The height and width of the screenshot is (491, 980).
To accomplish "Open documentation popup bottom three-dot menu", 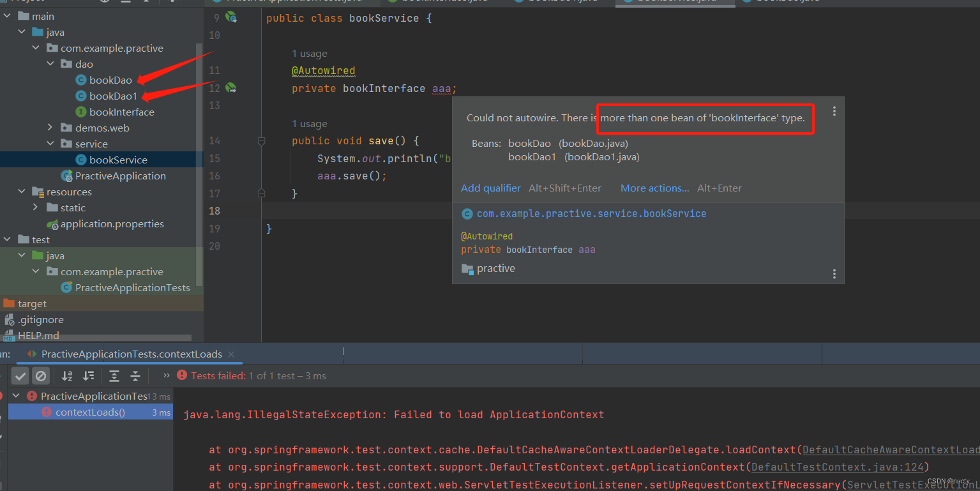I will [834, 274].
